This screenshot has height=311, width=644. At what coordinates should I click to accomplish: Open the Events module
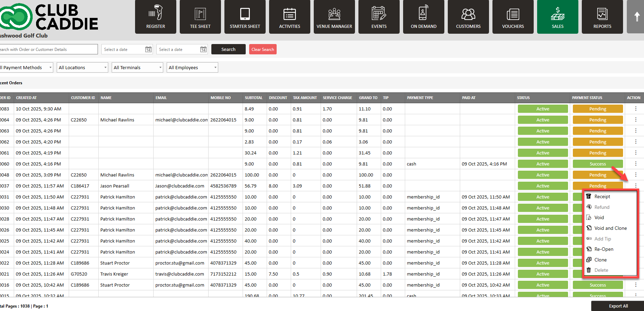(379, 17)
